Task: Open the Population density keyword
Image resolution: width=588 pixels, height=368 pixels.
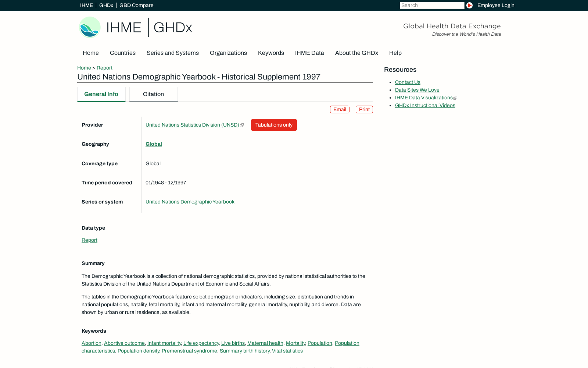Action: pos(139,351)
